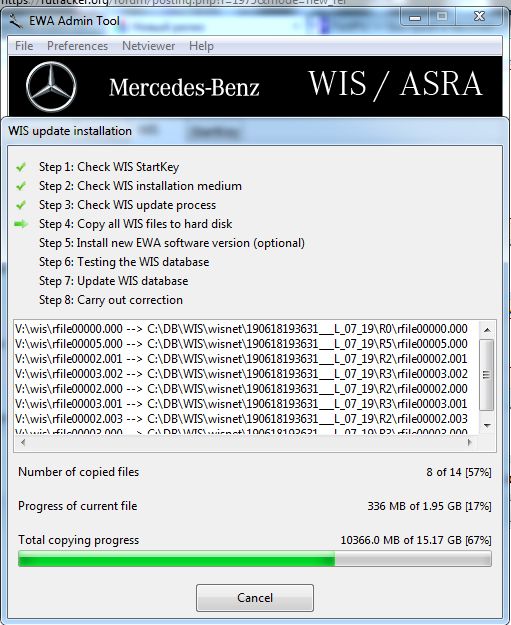The height and width of the screenshot is (625, 511).
Task: Click the log horizontal scroll left arrow
Action: (x=23, y=442)
